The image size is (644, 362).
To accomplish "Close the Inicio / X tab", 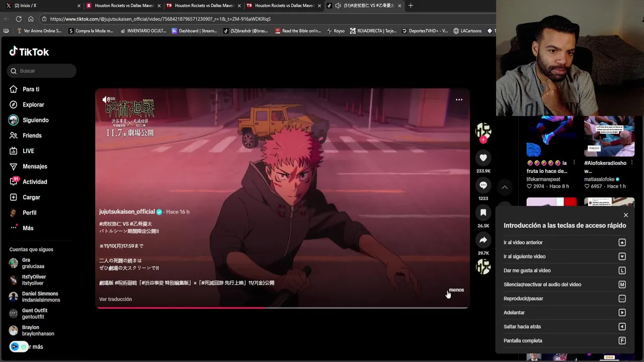I will click(x=79, y=6).
